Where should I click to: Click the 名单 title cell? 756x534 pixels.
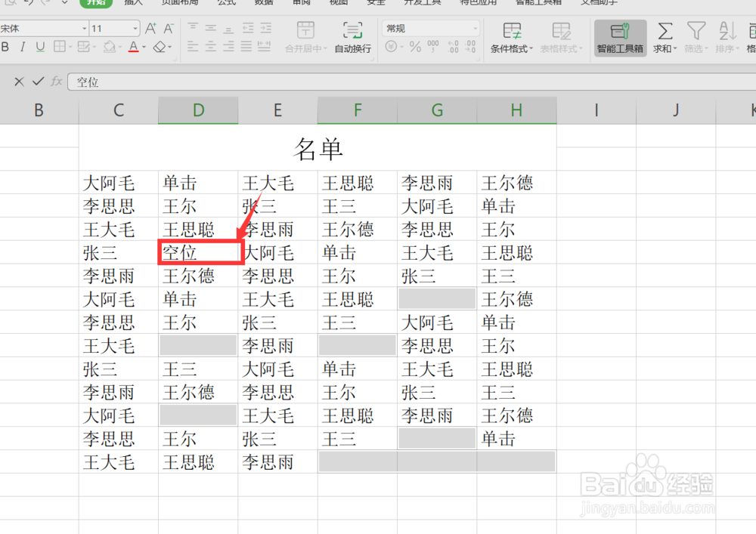tap(318, 148)
